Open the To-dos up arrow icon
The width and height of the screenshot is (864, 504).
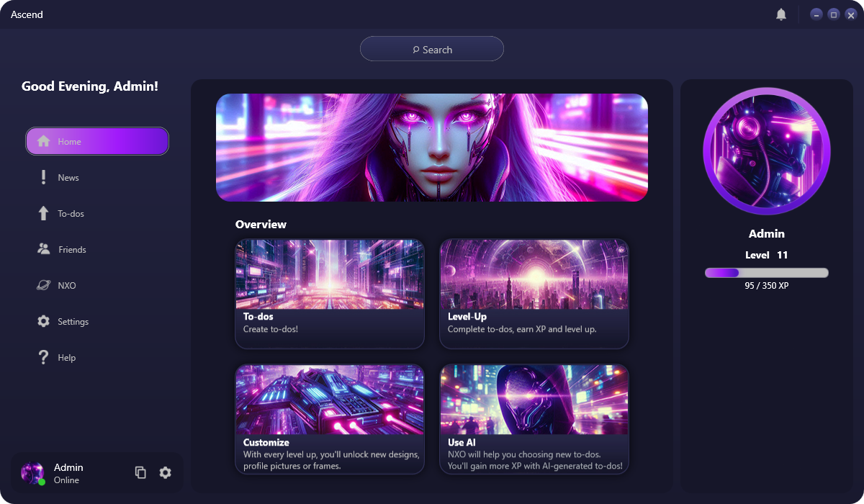[44, 213]
